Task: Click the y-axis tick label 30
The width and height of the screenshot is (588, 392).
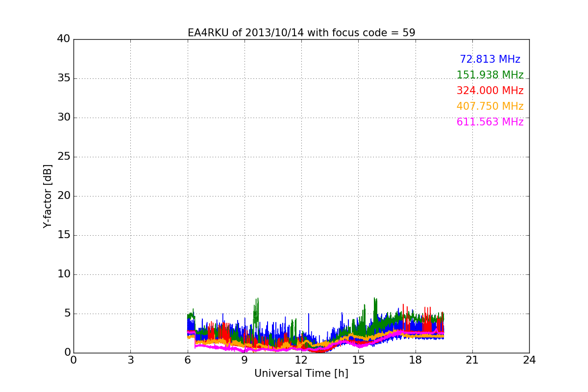Action: point(64,118)
